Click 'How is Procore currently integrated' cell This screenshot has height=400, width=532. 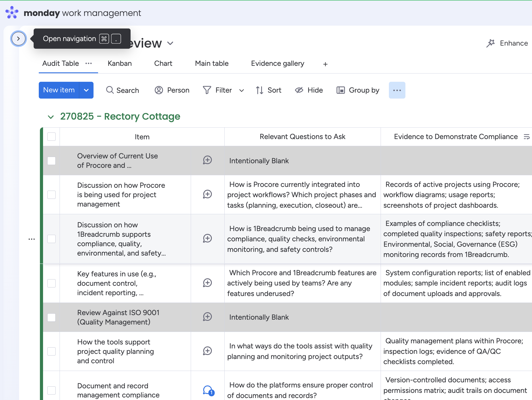302,195
